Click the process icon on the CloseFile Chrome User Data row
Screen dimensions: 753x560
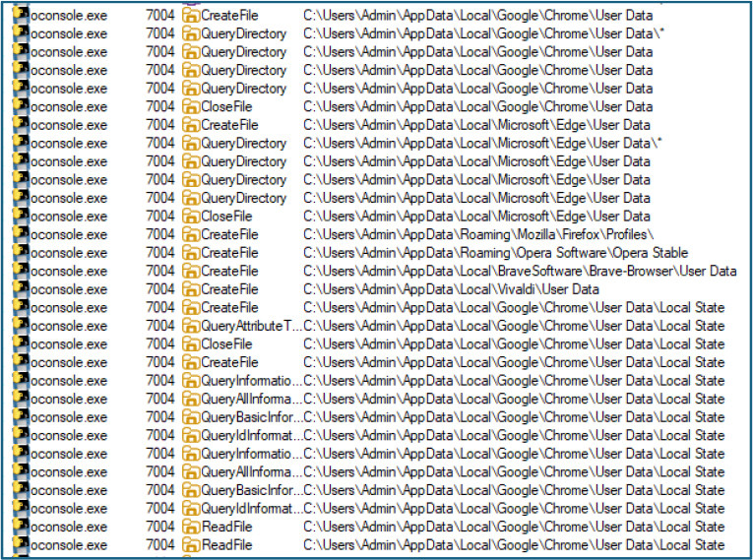tap(21, 105)
